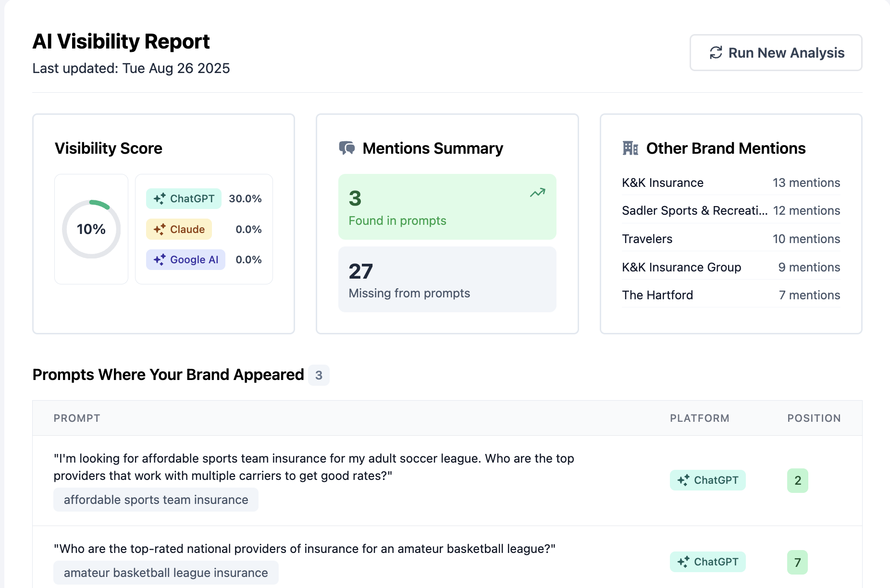Screen dimensions: 890x588
Task: Click sparkle icon in Visibility Score ChatGPT badge
Action: (160, 199)
